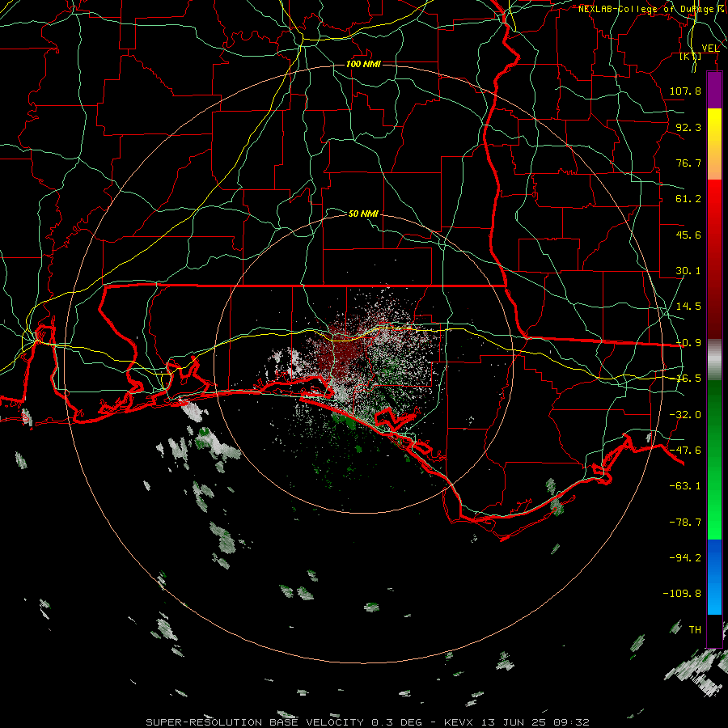This screenshot has height=728, width=728.
Task: Click the -94.2 value on velocity scale
Action: 685,557
